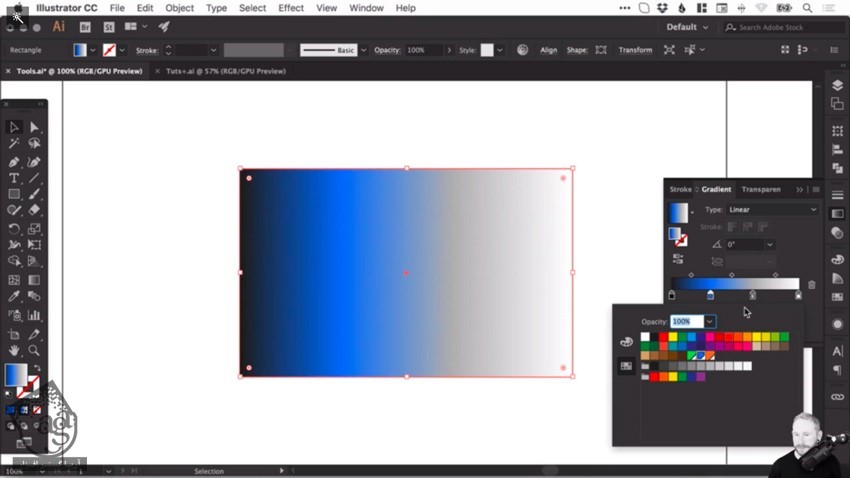Screen dimensions: 850x478
Task: Open the stroke weight dropdown
Action: pyautogui.click(x=213, y=50)
